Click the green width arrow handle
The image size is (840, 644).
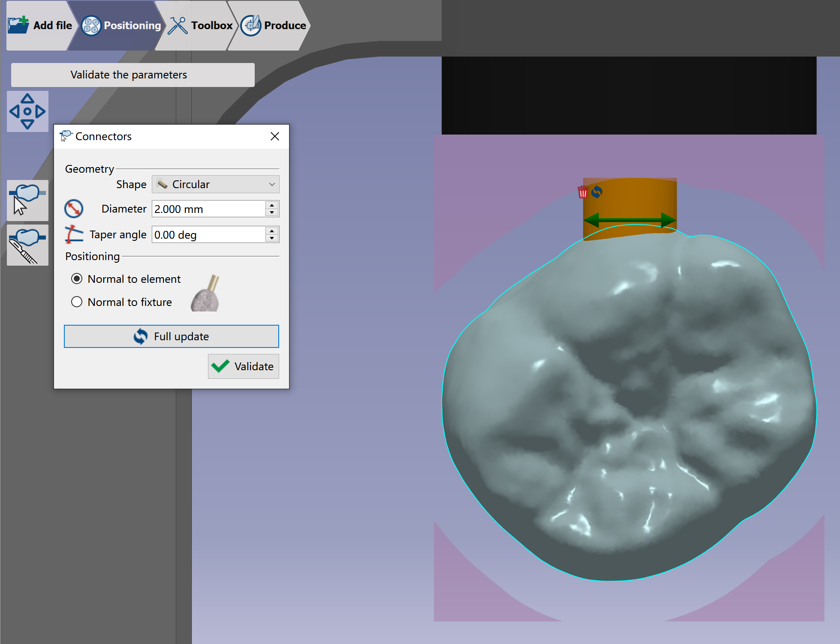click(x=630, y=220)
